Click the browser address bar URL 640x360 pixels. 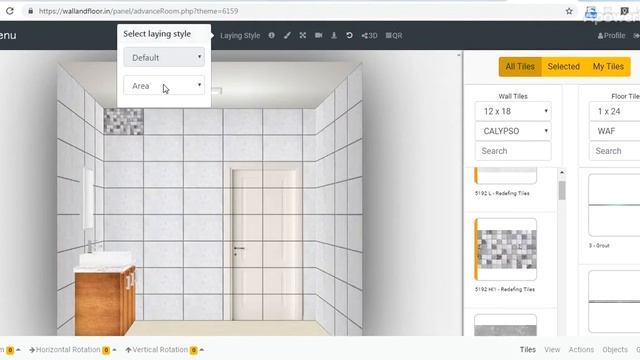coord(138,11)
